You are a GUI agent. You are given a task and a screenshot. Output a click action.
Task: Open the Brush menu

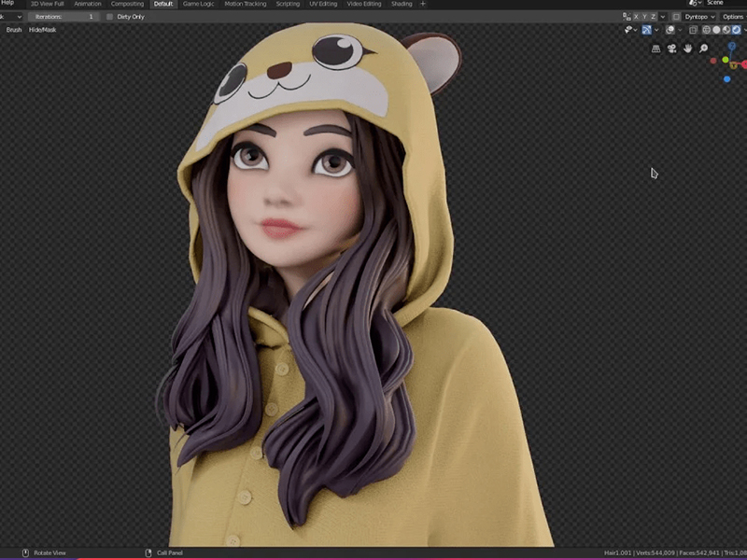pos(14,30)
